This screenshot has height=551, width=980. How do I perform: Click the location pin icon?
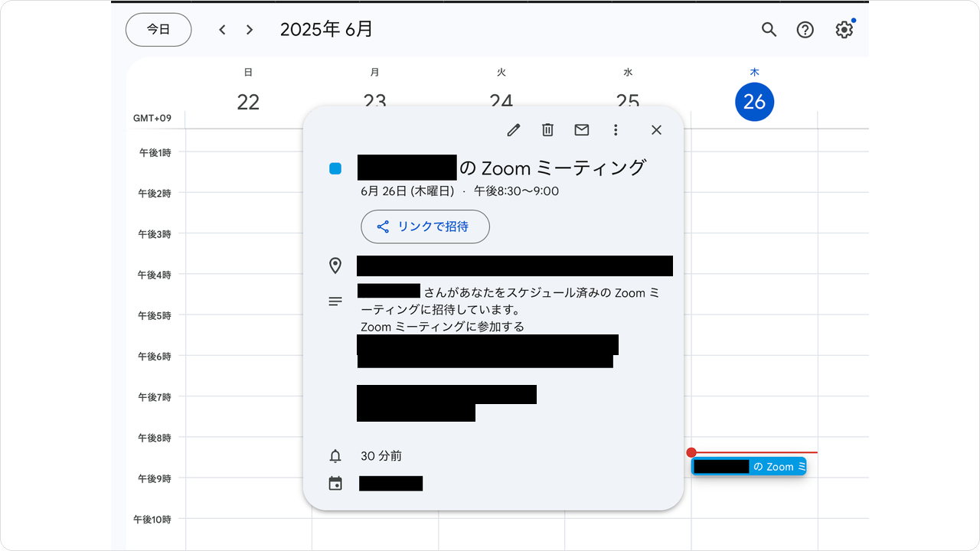(x=335, y=266)
